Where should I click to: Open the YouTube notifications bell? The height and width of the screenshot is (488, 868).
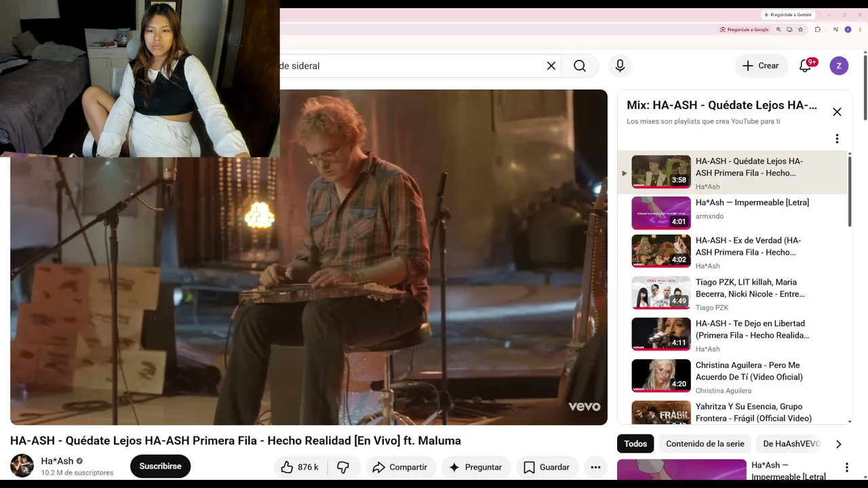(806, 66)
